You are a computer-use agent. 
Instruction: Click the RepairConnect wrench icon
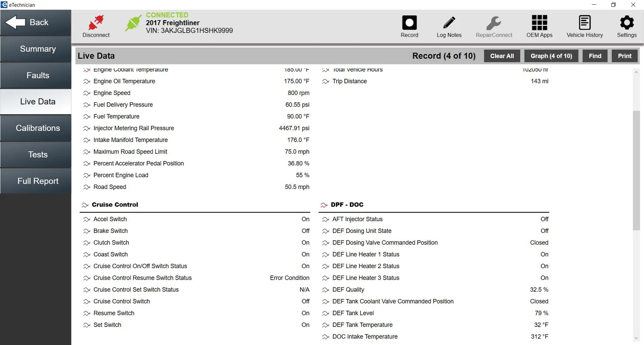pos(494,23)
